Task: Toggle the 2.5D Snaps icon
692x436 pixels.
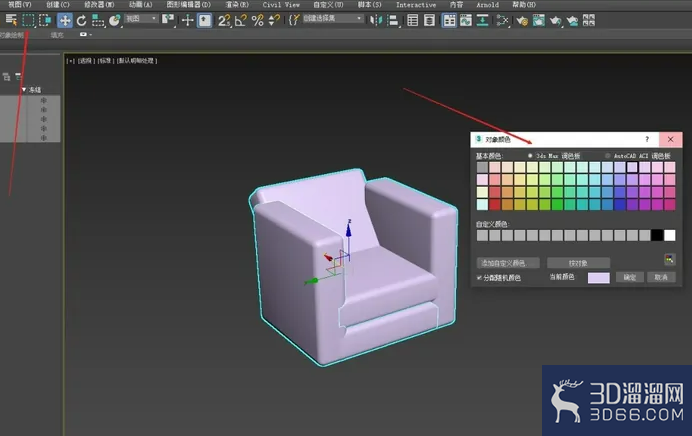Action: [224, 20]
